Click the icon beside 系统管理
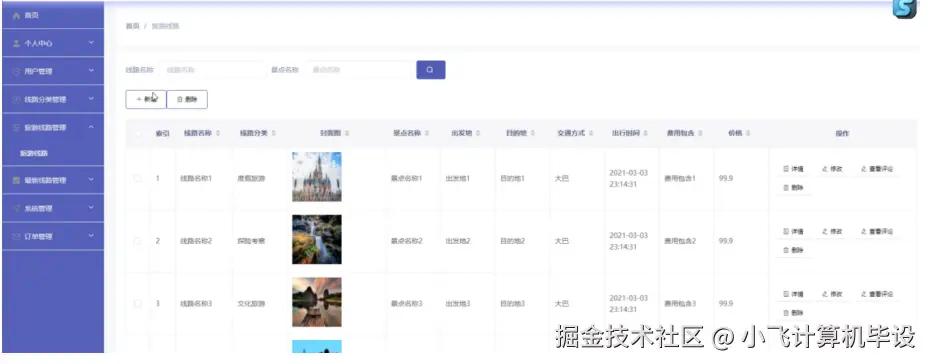Image resolution: width=929 pixels, height=364 pixels. (17, 208)
